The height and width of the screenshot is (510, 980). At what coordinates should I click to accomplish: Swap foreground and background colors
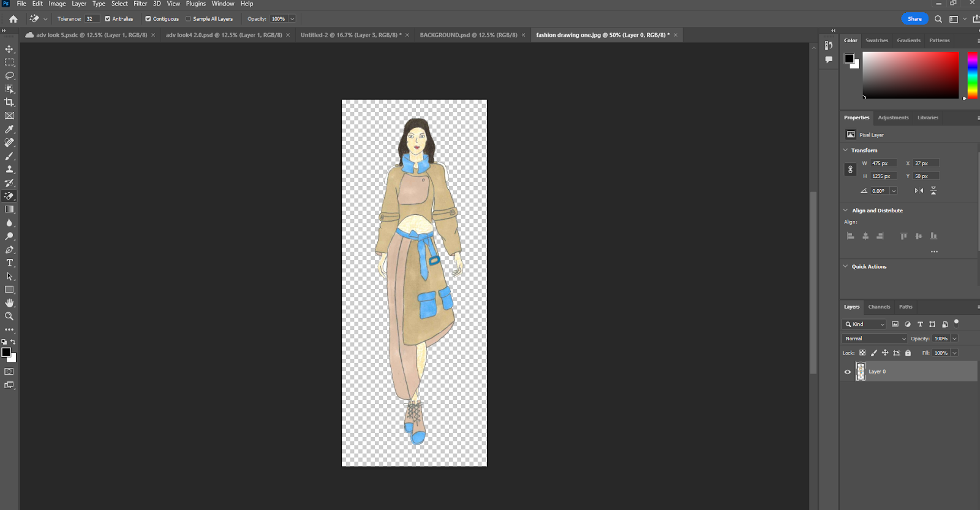tap(13, 342)
